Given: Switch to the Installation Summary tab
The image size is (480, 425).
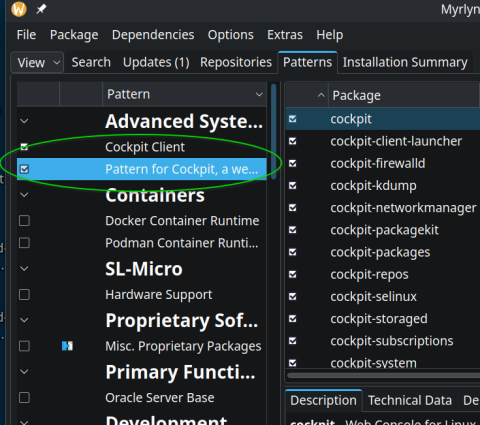Looking at the screenshot, I should point(405,62).
